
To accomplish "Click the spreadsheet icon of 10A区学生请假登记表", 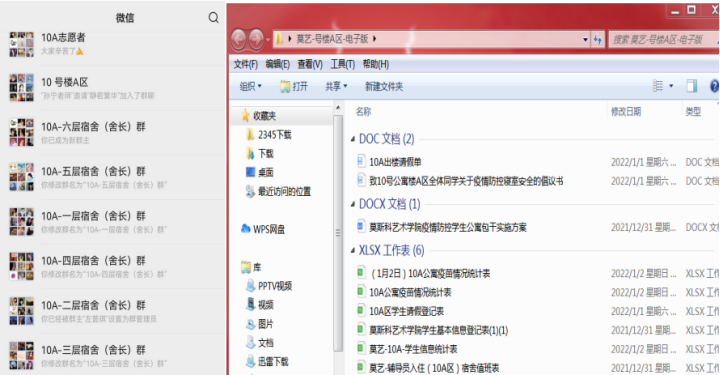I will click(x=361, y=311).
